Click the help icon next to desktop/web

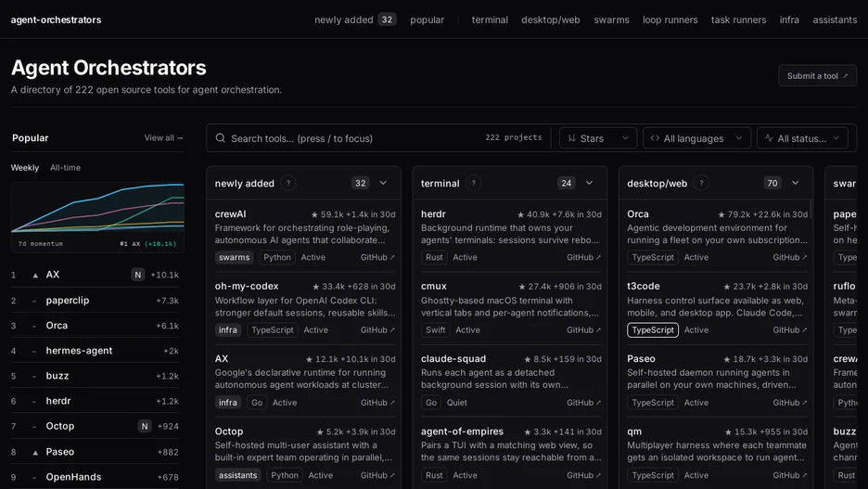tap(701, 184)
